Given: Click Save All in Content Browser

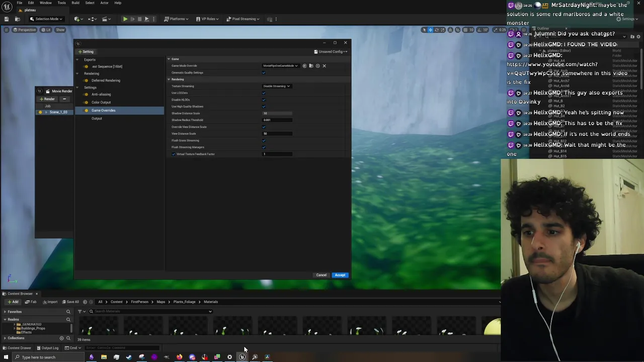Looking at the screenshot, I should coord(70,302).
